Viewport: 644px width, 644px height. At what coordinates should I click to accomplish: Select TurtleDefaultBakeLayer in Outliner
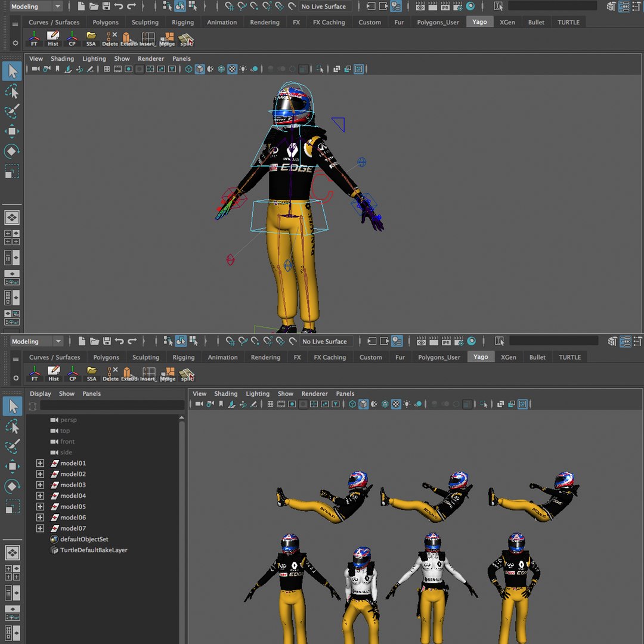(94, 550)
